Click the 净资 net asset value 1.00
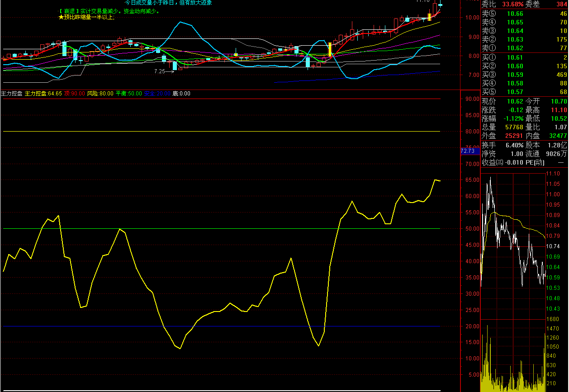569x392 pixels. (517, 154)
